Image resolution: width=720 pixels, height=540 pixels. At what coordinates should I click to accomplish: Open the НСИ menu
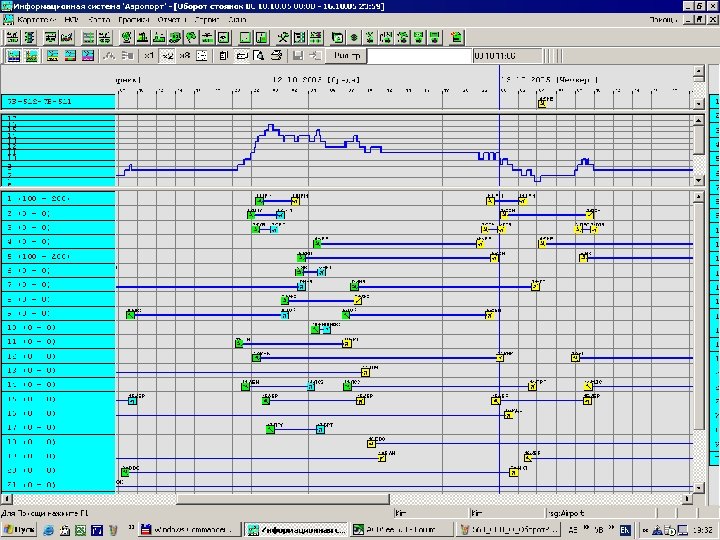point(72,20)
